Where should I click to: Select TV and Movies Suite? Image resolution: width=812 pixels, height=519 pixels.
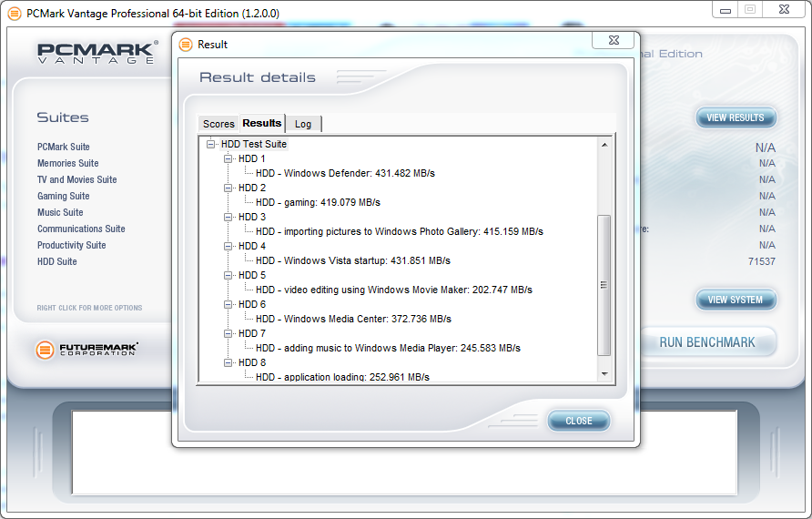pyautogui.click(x=77, y=179)
